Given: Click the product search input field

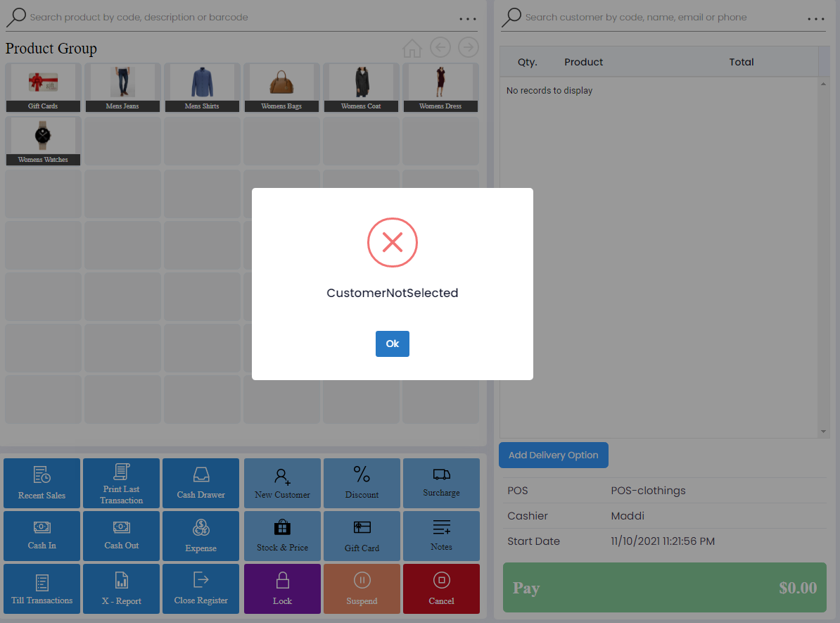Looking at the screenshot, I should [239, 17].
